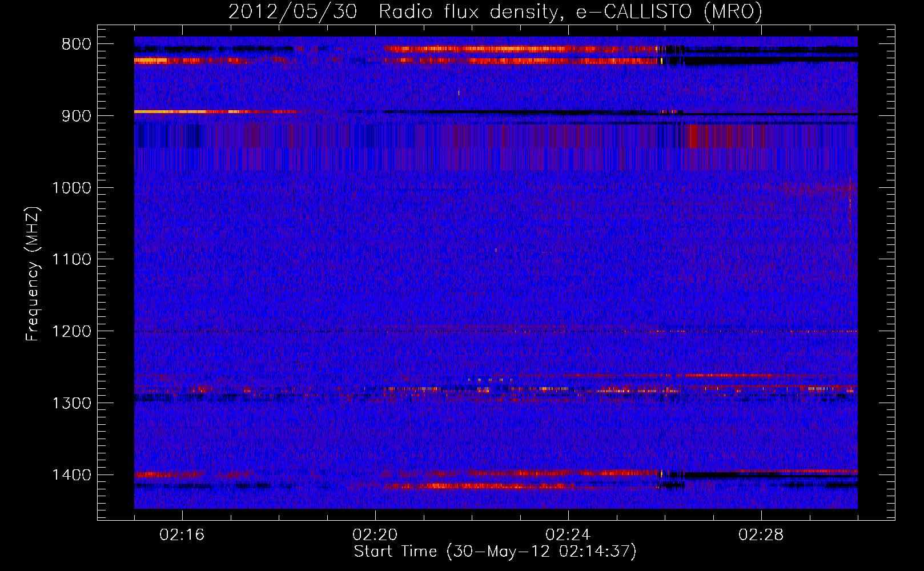
Task: Click the plot title mentioning e-CALLISTO (MRO)
Action: (x=495, y=11)
